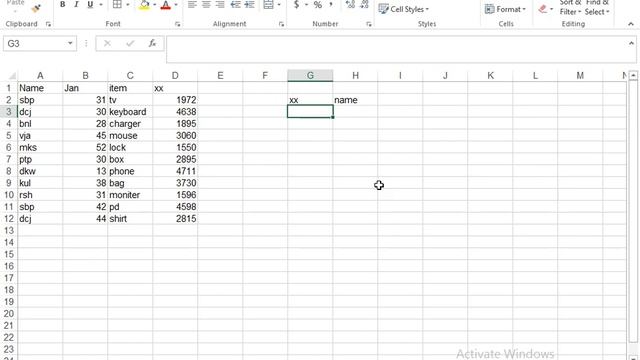Open the Sort & Filter menu
The width and height of the screenshot is (640, 360).
[x=570, y=7]
